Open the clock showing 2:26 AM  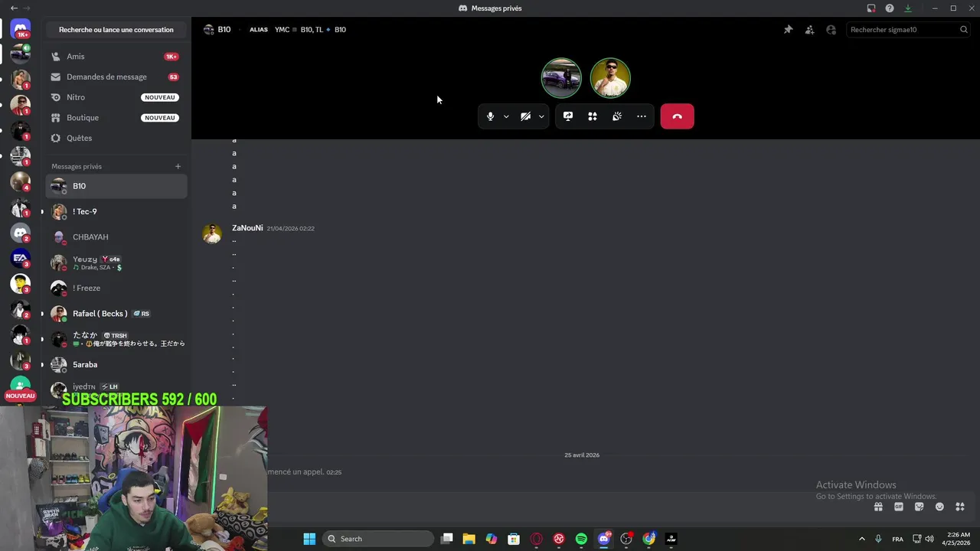pyautogui.click(x=958, y=539)
